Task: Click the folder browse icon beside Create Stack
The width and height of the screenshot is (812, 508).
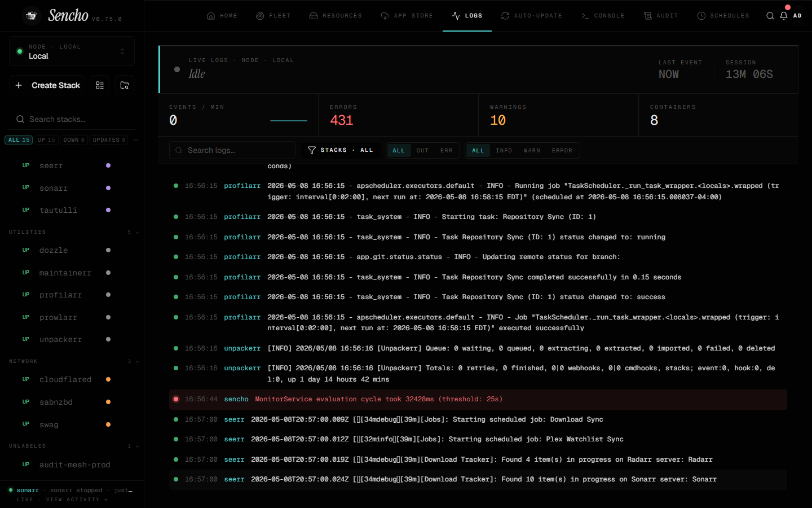Action: tap(125, 85)
